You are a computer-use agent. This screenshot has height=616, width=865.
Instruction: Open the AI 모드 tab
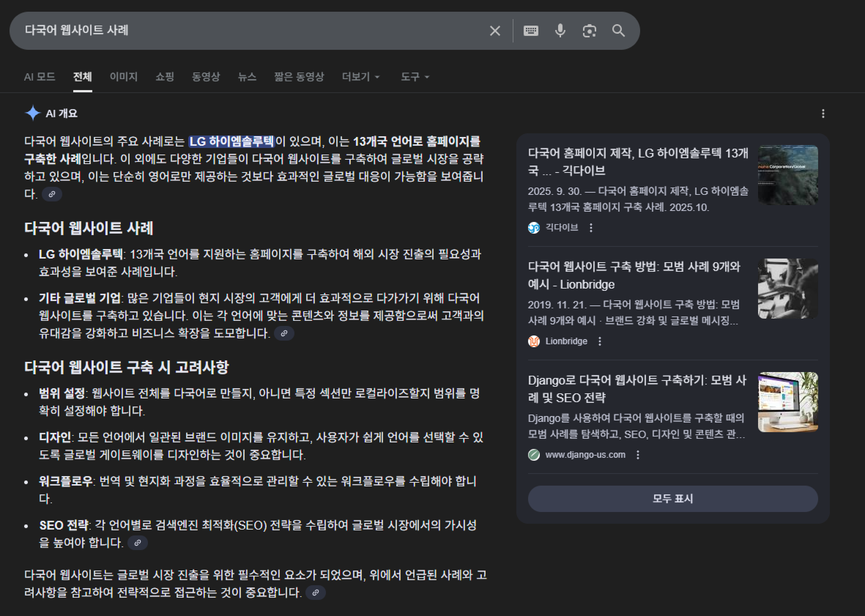pyautogui.click(x=40, y=77)
